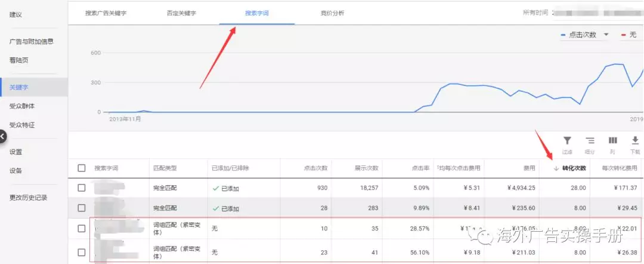Select the checkbox for the 283 impressions row
The image size is (644, 264).
click(82, 208)
